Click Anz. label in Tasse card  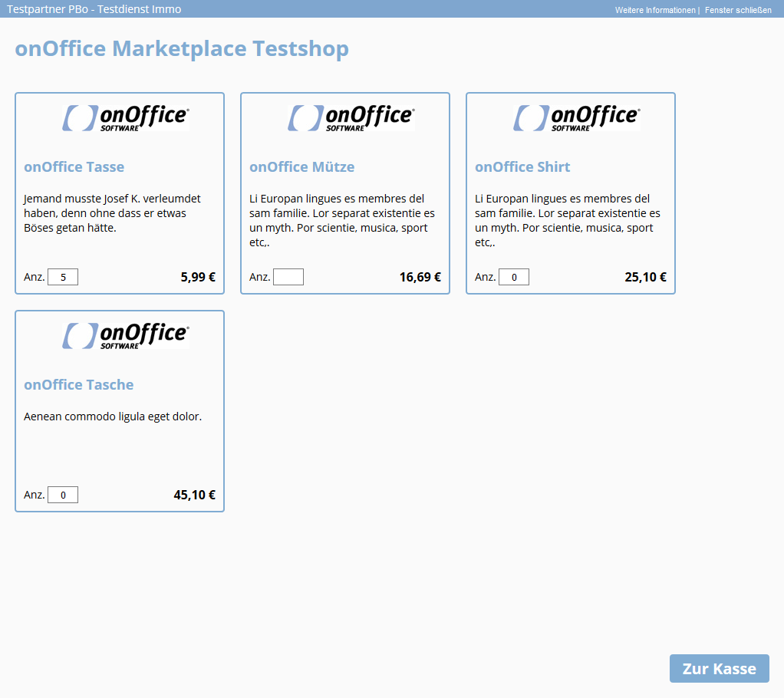click(x=35, y=277)
